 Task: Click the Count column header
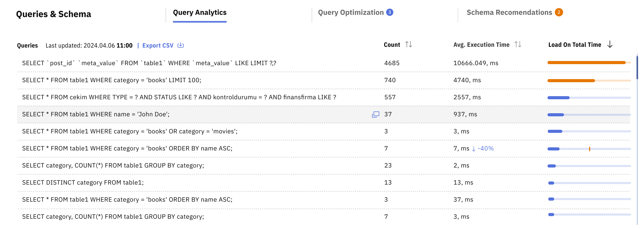coord(392,45)
